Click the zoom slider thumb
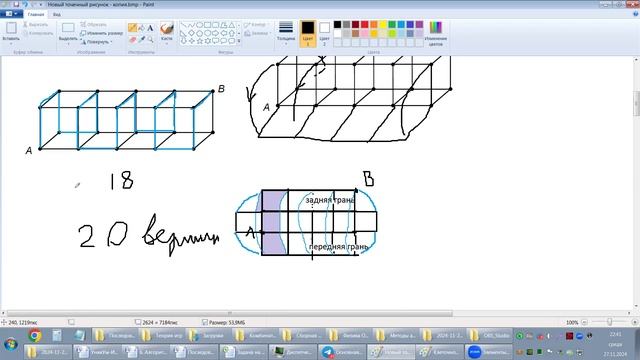Screen dimensions: 640x360 click(x=609, y=322)
